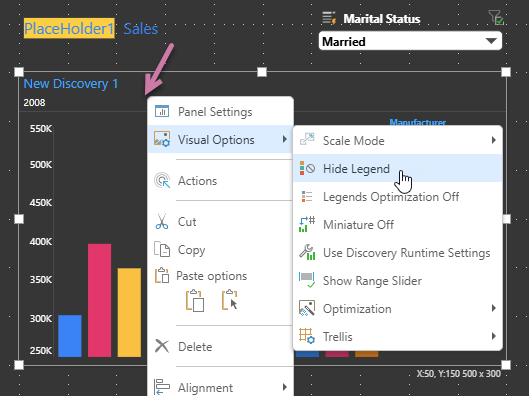Viewport: 529px width, 396px height.
Task: Select the Cut scissors icon
Action: (x=162, y=222)
